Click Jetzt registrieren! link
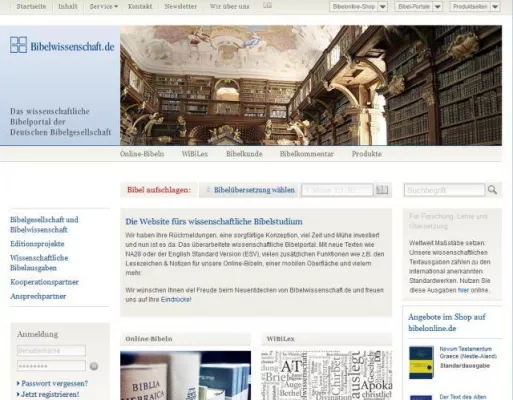 click(x=50, y=394)
